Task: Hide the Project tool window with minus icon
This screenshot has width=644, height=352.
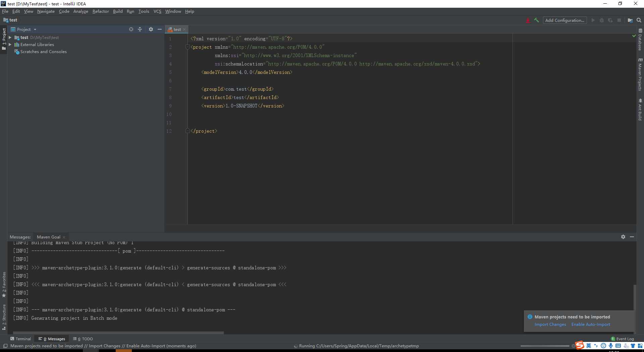Action: click(x=160, y=29)
